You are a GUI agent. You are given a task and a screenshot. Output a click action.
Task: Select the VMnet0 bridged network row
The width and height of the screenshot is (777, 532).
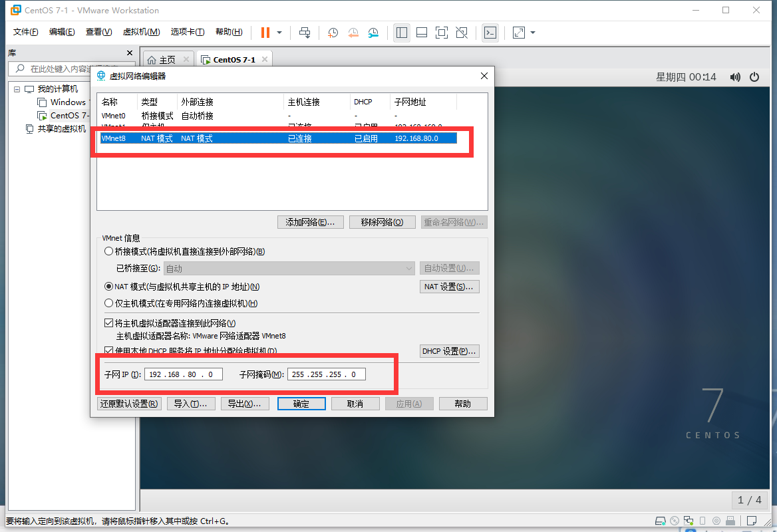click(279, 116)
